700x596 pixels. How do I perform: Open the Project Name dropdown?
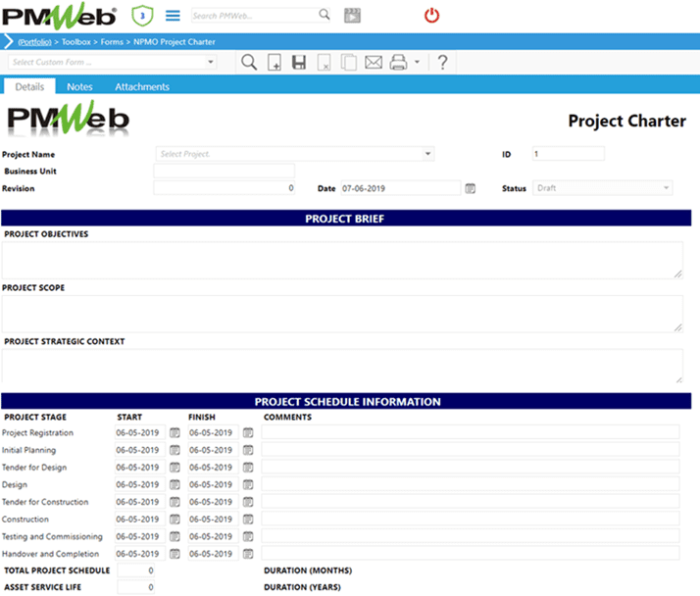tap(427, 154)
